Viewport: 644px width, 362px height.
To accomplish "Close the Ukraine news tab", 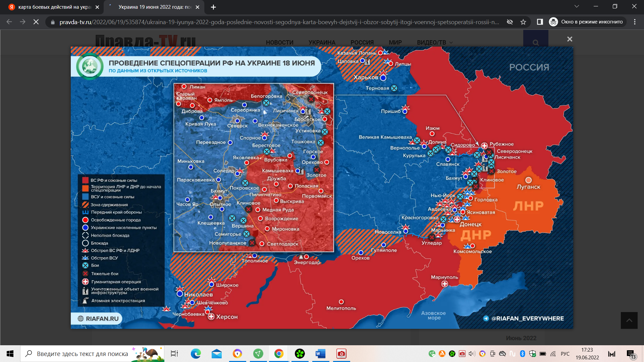I will pos(197,7).
